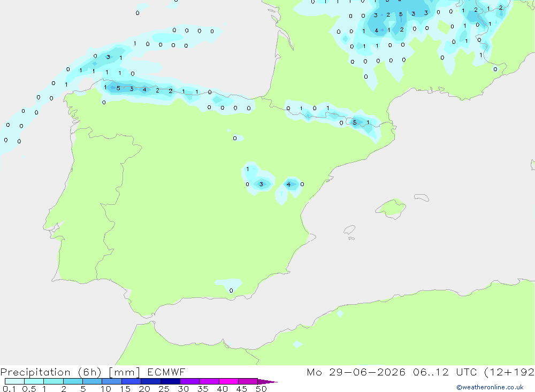Click the legend swatch between 30 and 35

pos(189,381)
